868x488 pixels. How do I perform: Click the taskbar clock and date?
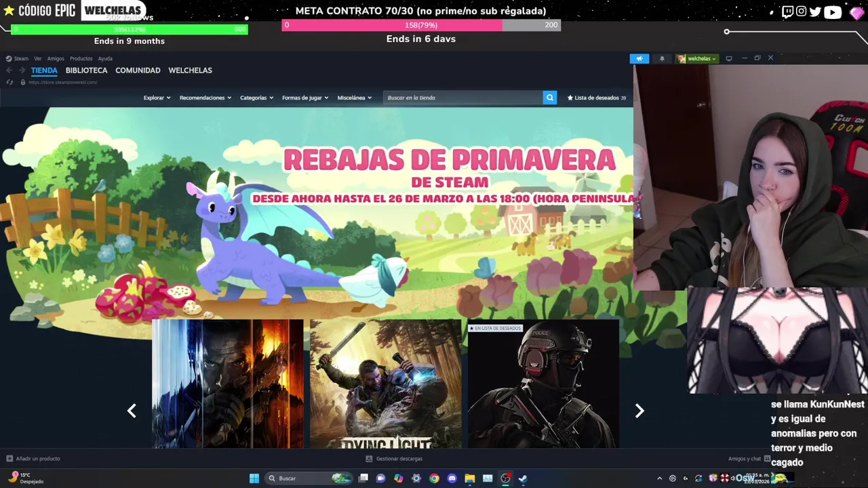[757, 478]
